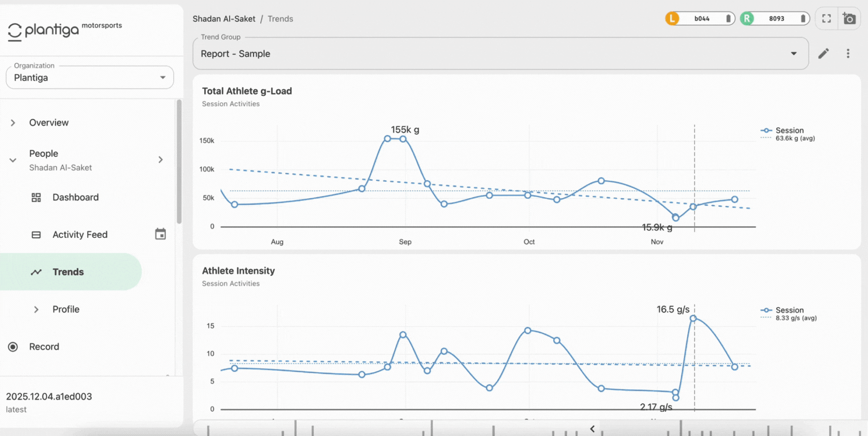Open the Organization Plantiga dropdown

90,77
